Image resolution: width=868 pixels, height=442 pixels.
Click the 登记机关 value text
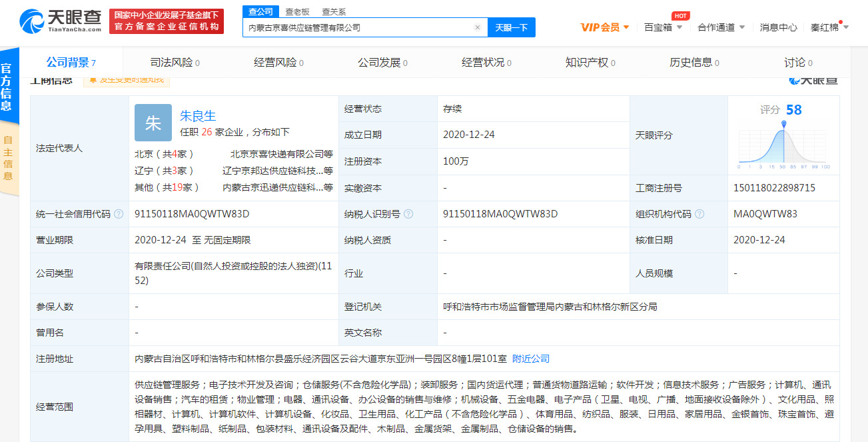coord(550,307)
